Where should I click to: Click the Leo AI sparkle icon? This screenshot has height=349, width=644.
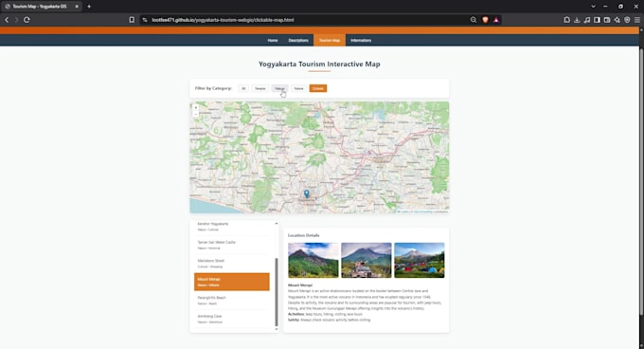617,20
